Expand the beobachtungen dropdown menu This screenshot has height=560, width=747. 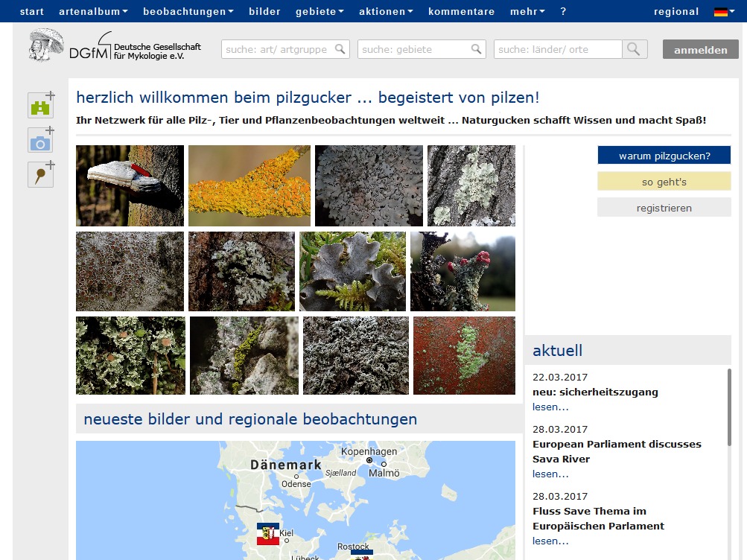point(188,11)
